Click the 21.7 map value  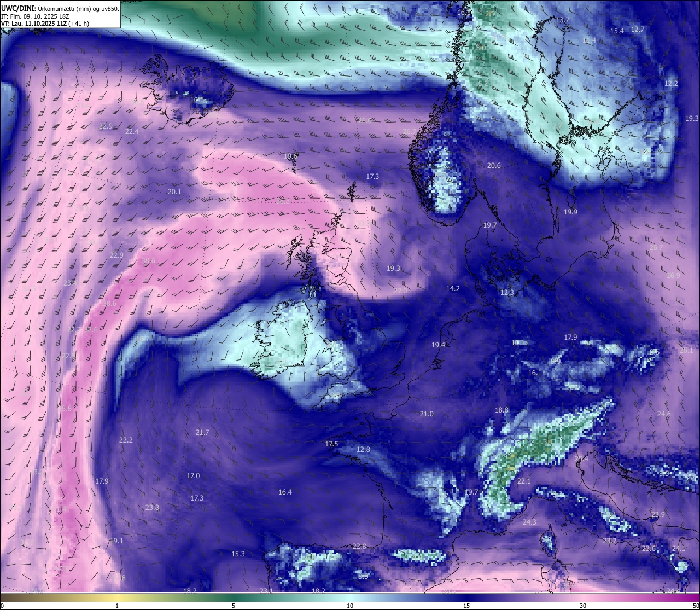(202, 432)
